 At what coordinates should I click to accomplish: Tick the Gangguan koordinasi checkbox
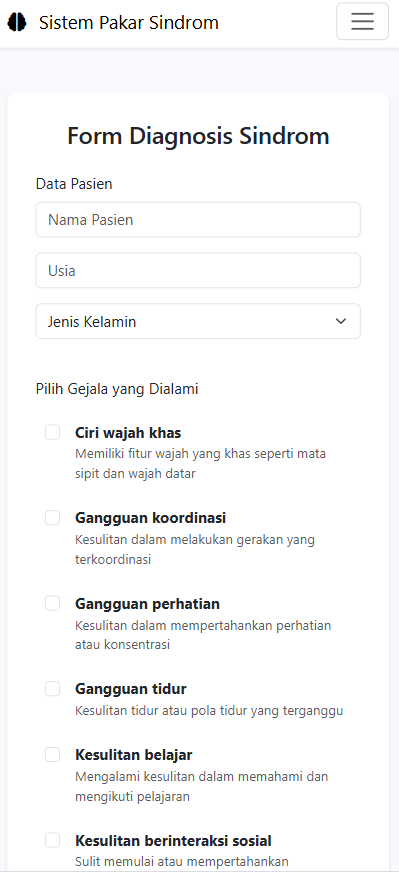coord(52,518)
